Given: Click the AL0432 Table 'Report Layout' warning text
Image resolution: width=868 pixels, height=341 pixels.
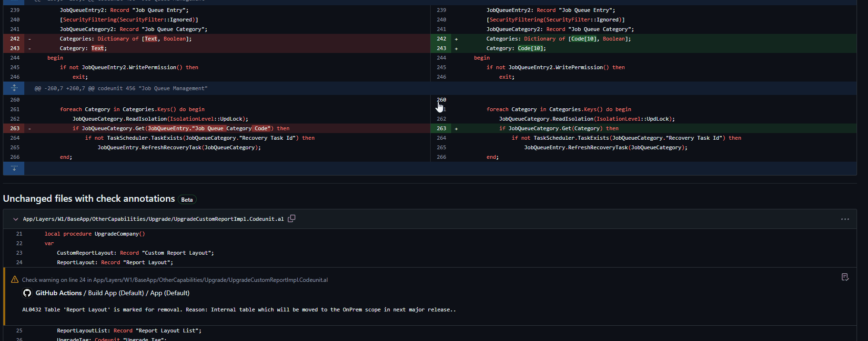Looking at the screenshot, I should pyautogui.click(x=239, y=310).
